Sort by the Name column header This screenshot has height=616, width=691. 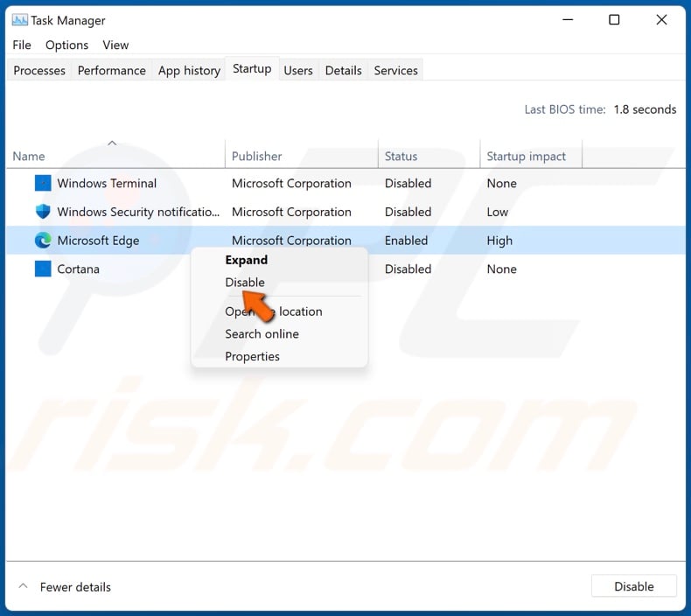click(x=29, y=156)
